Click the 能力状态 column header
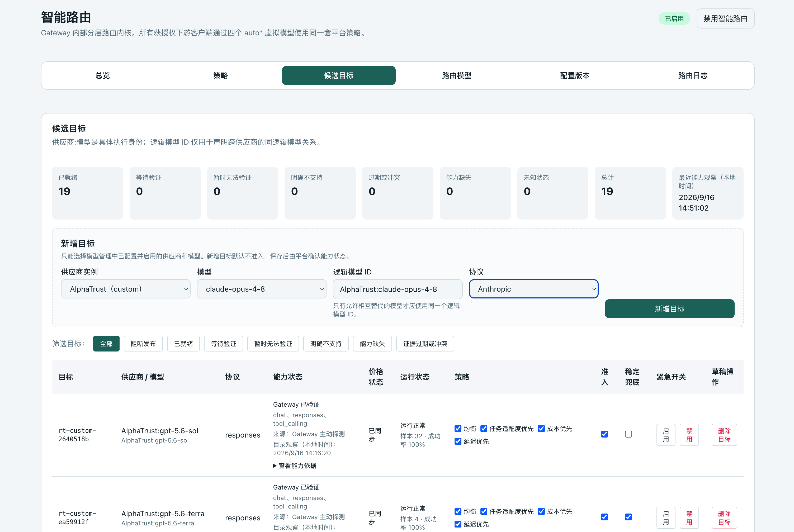Viewport: 794px width, 532px height. 288,377
